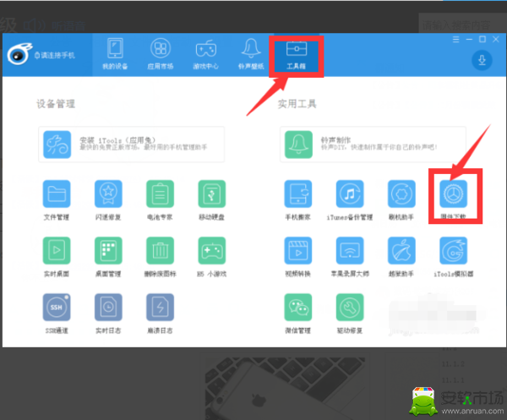507x420 pixels.
Task: Select the 移动硬盘 portable disk tool
Action: (211, 194)
